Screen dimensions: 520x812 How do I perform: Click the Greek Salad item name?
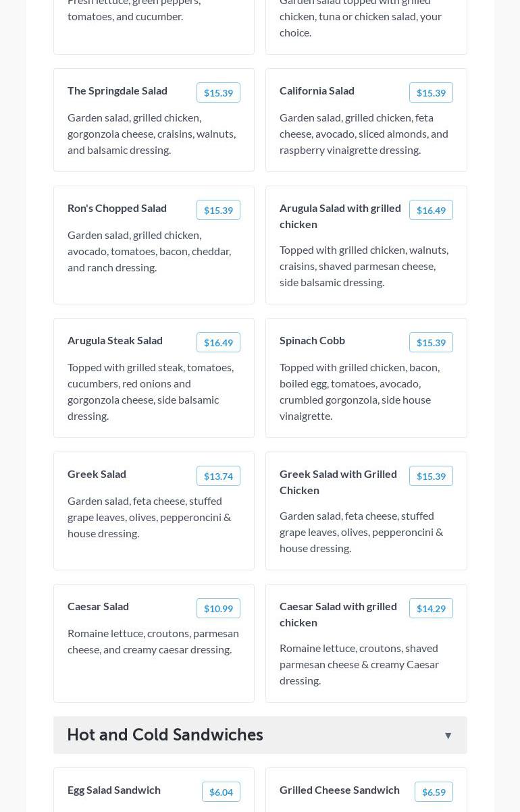pos(97,474)
